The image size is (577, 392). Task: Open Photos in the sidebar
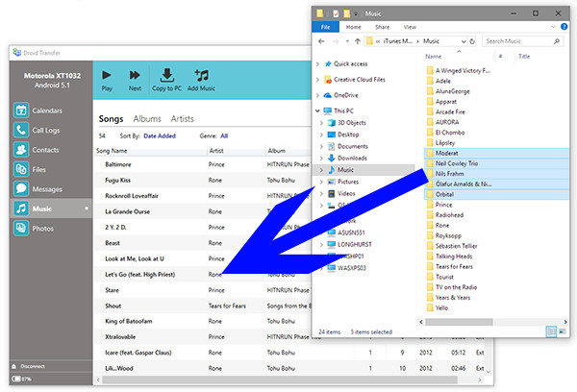click(51, 229)
